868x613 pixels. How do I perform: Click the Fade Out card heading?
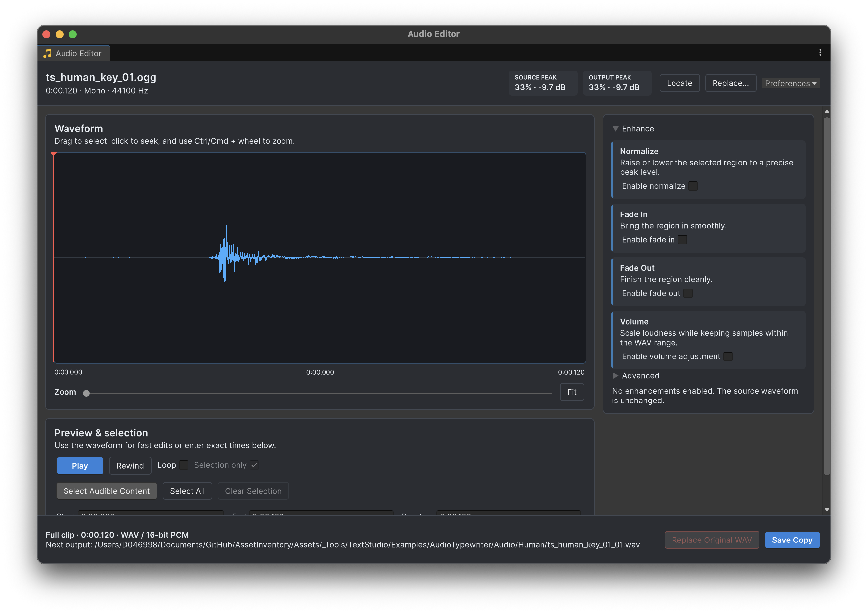click(x=637, y=268)
